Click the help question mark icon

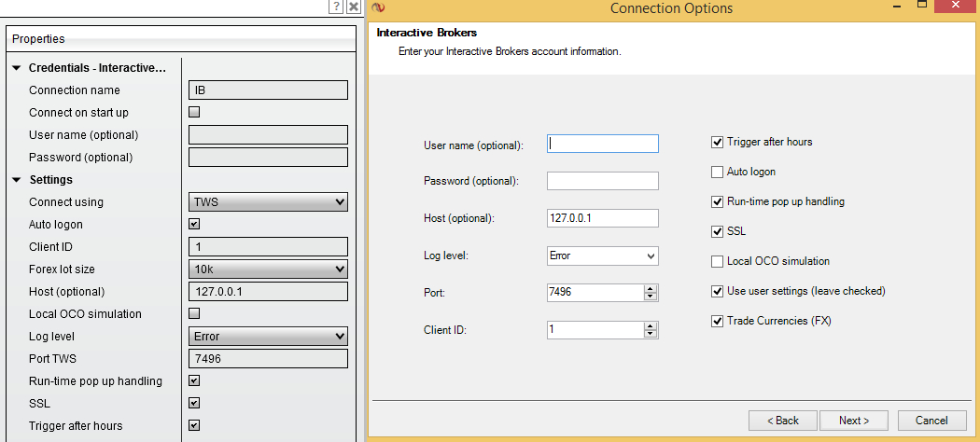pyautogui.click(x=336, y=7)
